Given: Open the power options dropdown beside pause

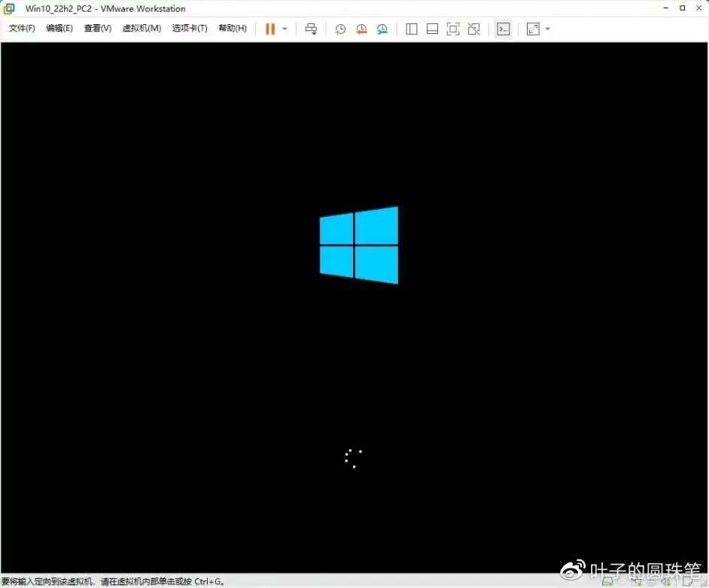Looking at the screenshot, I should 285,29.
